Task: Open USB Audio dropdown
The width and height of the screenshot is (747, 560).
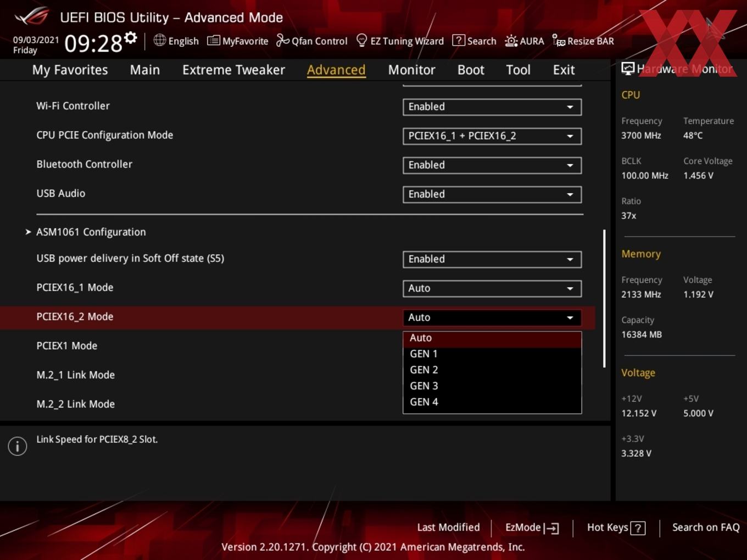Action: (x=492, y=194)
